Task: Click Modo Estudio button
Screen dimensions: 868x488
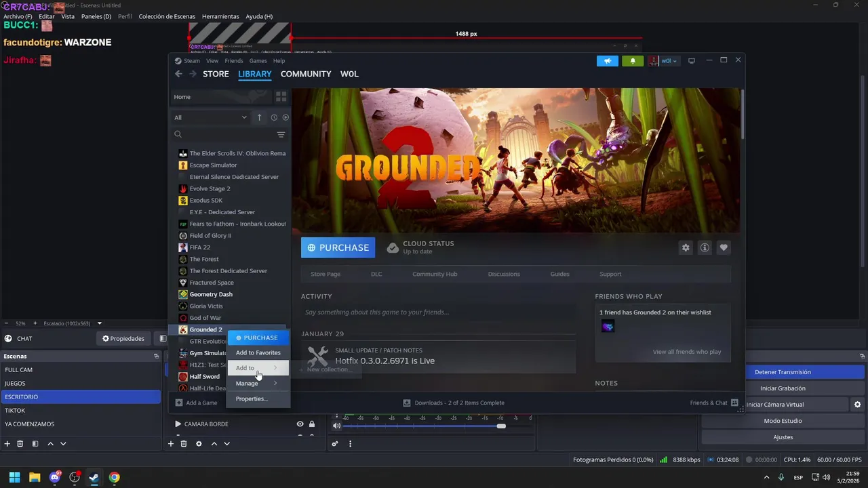Action: click(783, 421)
